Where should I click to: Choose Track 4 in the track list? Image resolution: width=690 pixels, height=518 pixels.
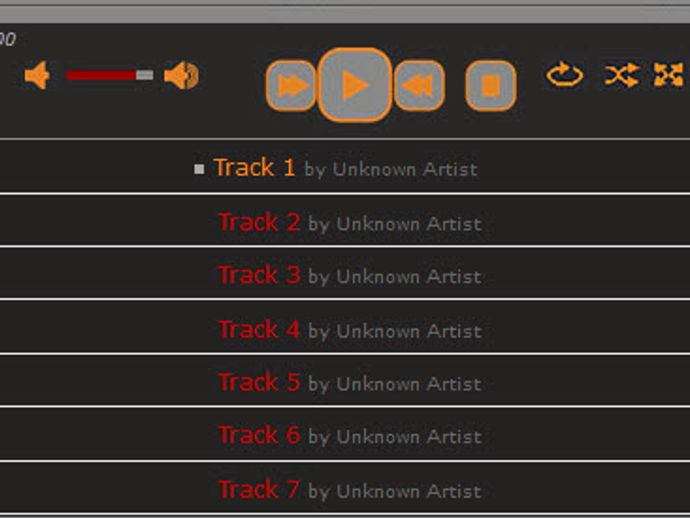pos(345,329)
